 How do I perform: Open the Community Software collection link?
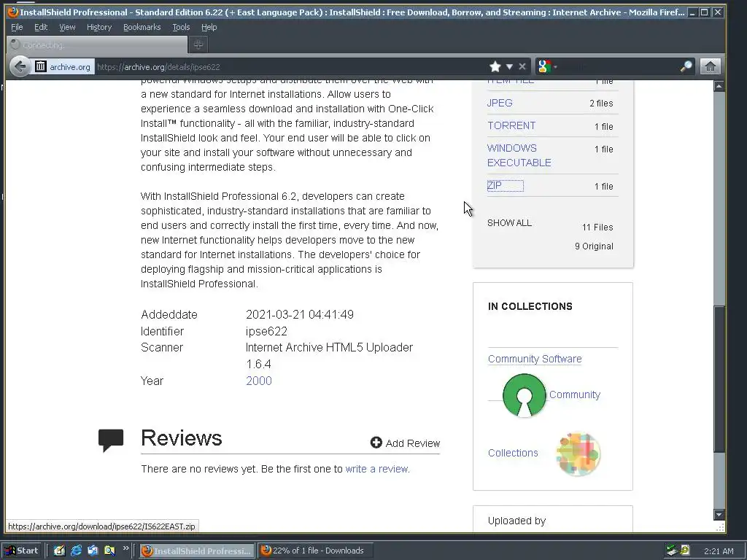coord(535,359)
